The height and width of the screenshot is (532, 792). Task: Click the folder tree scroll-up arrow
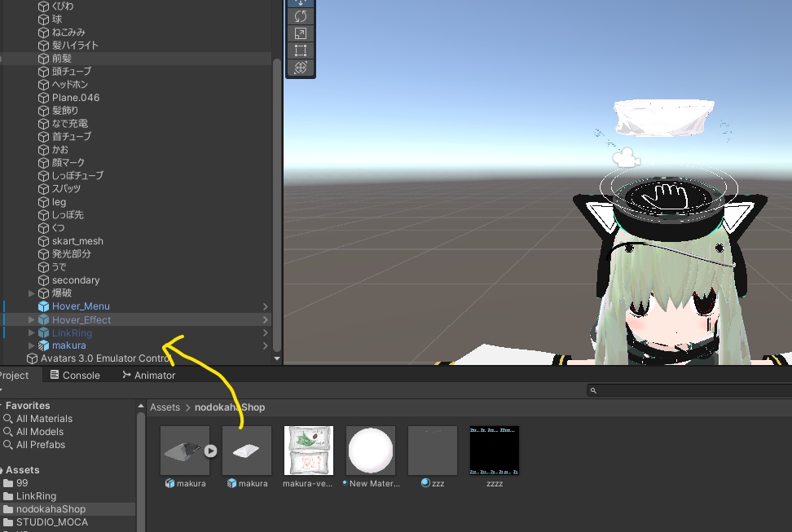[140, 406]
